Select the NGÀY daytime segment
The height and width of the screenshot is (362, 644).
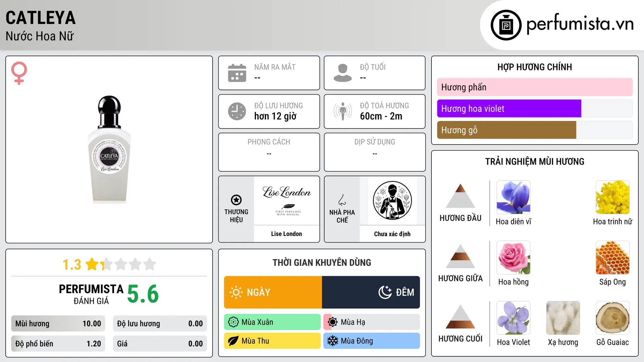click(x=273, y=292)
